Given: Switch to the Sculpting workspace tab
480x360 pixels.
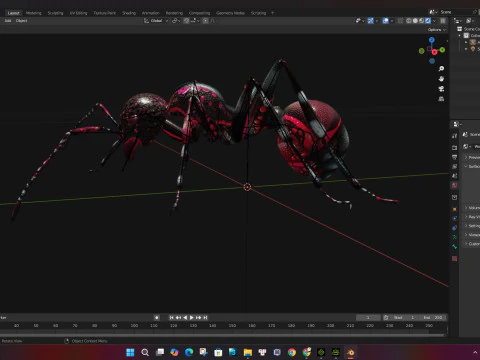Looking at the screenshot, I should pos(55,13).
